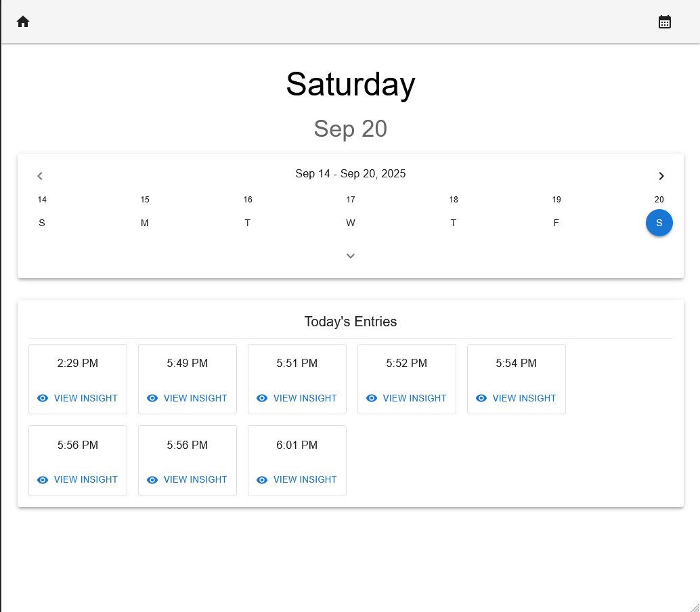Expand the week calendar with down chevron
This screenshot has height=612, width=700.
[x=351, y=256]
